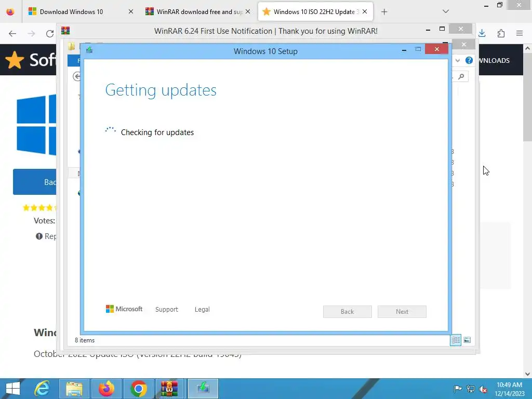
Task: Click the webpage vertical scrollbar thumb
Action: pos(527,97)
